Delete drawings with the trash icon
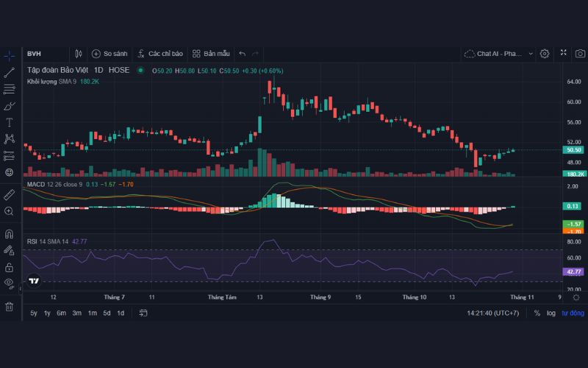 pyautogui.click(x=10, y=306)
